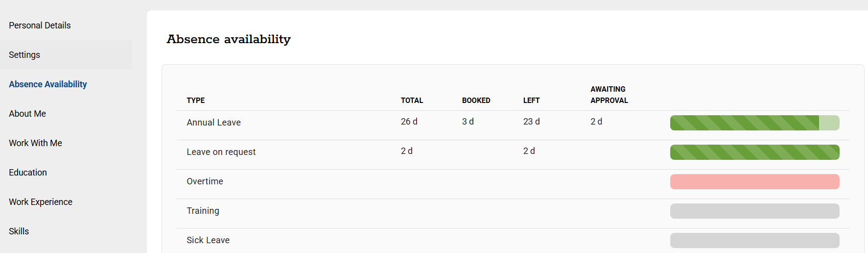Switch to Work Experience in the sidebar
868x253 pixels.
pos(41,202)
